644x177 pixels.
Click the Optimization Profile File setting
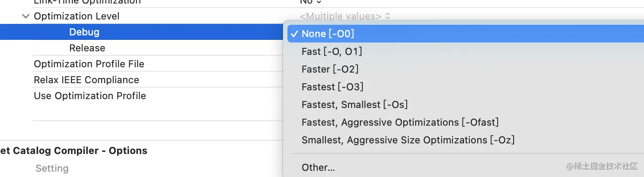coord(89,64)
